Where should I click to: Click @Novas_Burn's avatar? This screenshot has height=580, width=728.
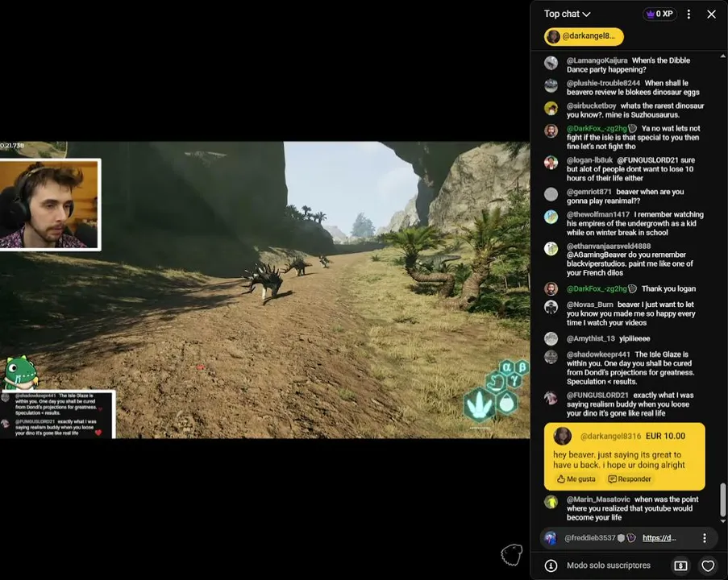pos(551,307)
